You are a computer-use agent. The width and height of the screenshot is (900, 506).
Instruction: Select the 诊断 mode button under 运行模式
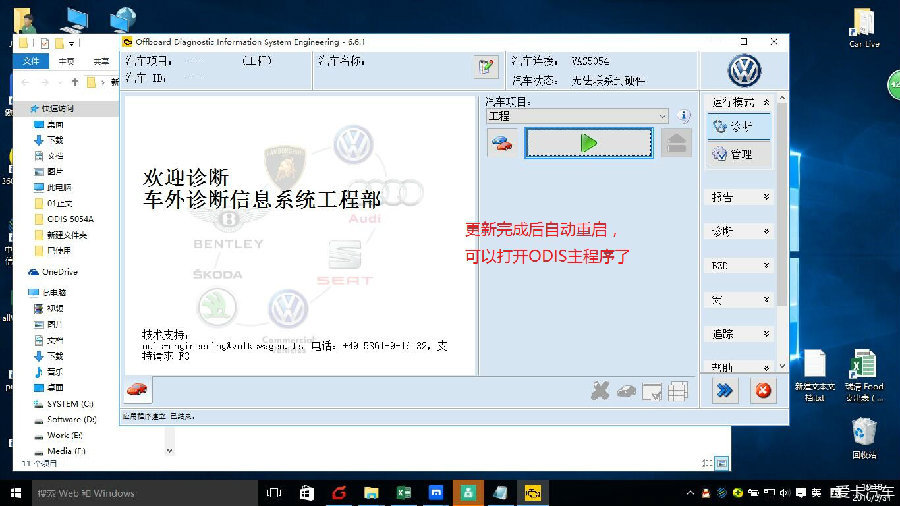point(738,126)
